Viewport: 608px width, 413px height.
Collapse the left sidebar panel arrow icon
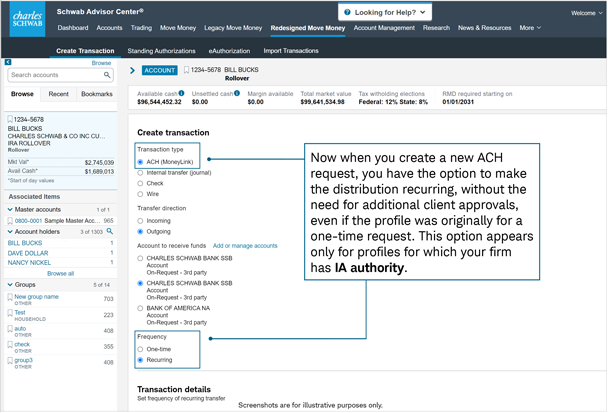(x=8, y=62)
